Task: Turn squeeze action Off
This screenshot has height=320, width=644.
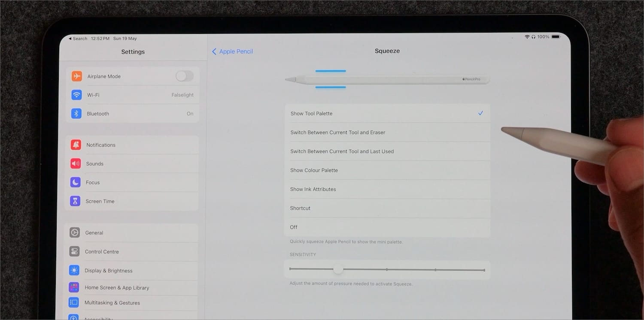Action: click(387, 227)
